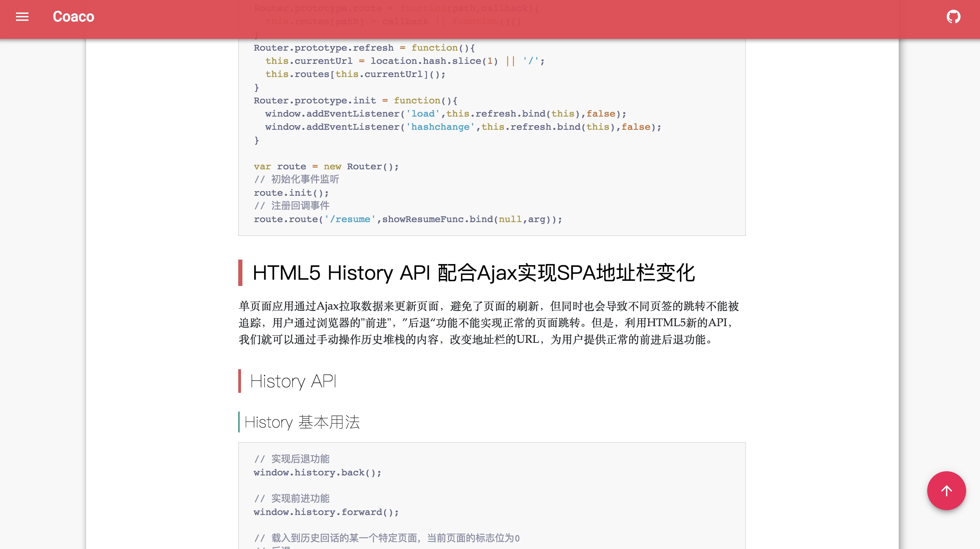980x549 pixels.
Task: Click the 'var route = new Router();' line
Action: 326,167
